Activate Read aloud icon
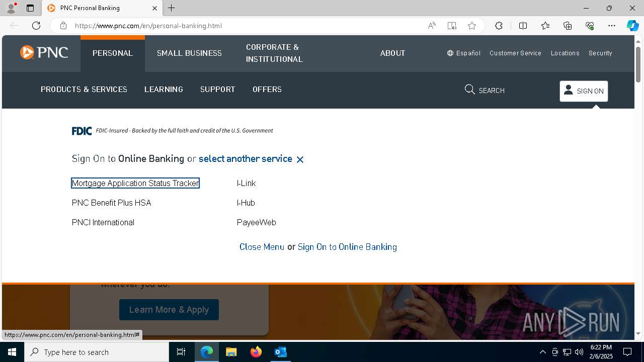The width and height of the screenshot is (644, 362). (432, 26)
